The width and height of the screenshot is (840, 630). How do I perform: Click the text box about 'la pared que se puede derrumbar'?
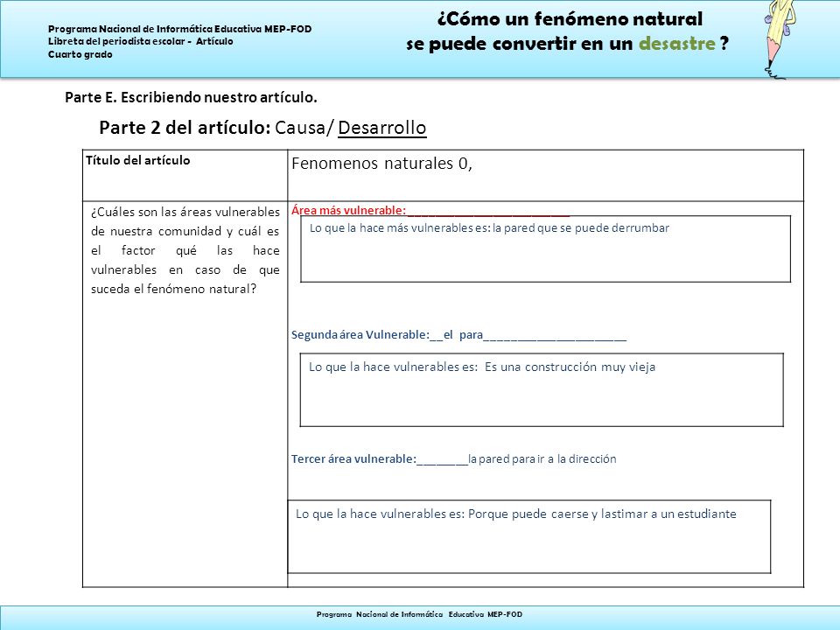click(545, 248)
